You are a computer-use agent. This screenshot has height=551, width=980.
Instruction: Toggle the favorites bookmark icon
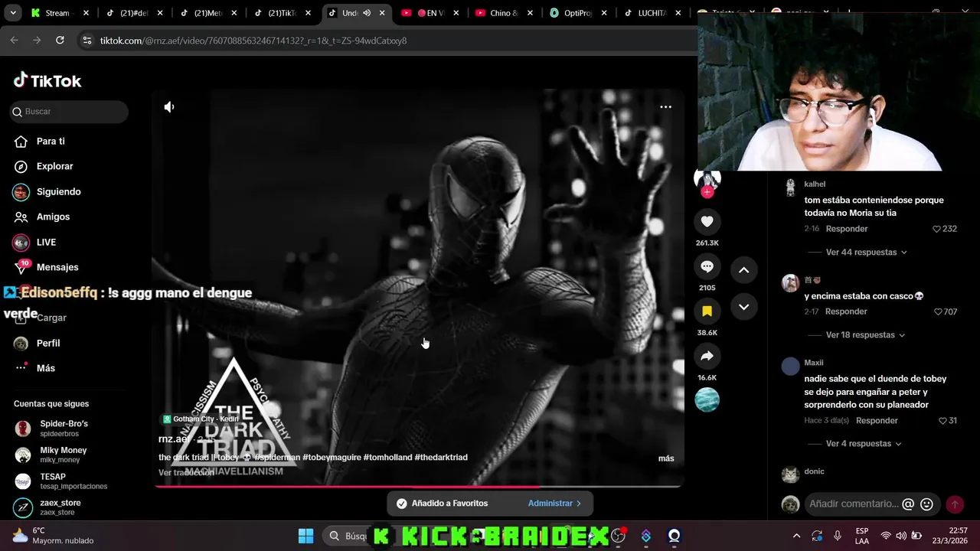click(x=707, y=311)
